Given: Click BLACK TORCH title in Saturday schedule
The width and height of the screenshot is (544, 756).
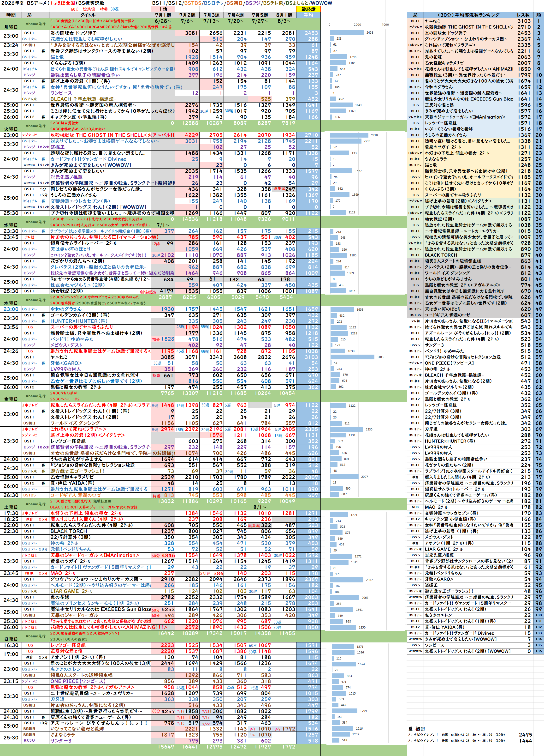Looking at the screenshot, I should 69,531.
